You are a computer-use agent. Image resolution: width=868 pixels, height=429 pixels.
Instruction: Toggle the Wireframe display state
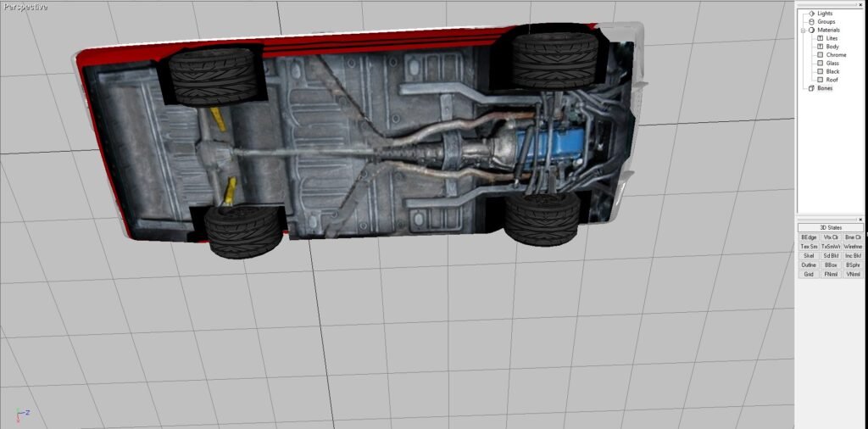click(x=853, y=247)
